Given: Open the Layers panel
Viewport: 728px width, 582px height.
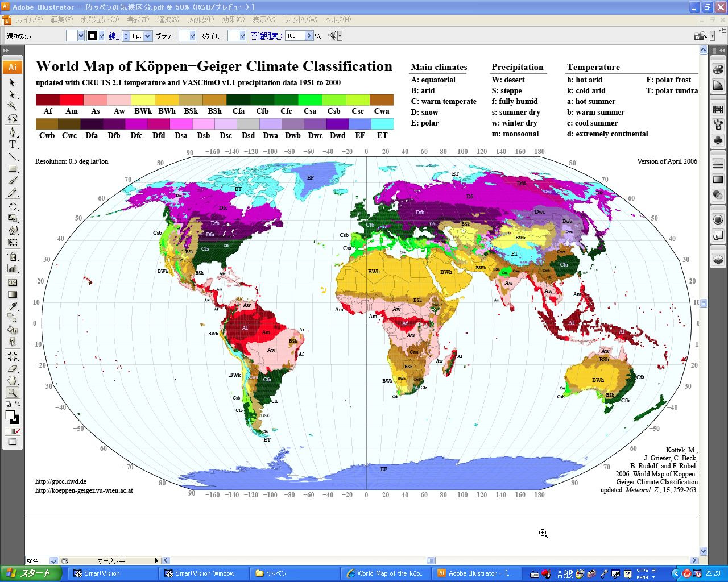Looking at the screenshot, I should tap(718, 259).
